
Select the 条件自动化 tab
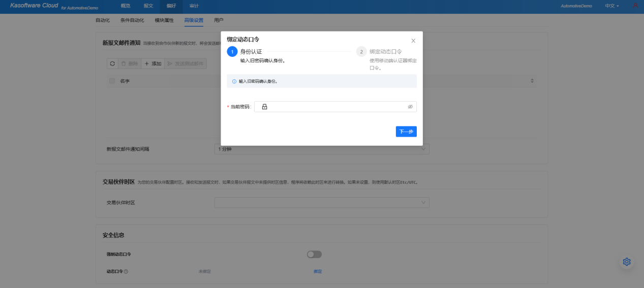click(x=132, y=20)
